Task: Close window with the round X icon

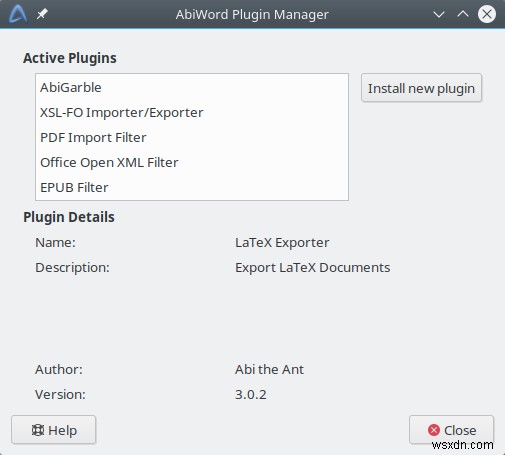Action: 487,14
